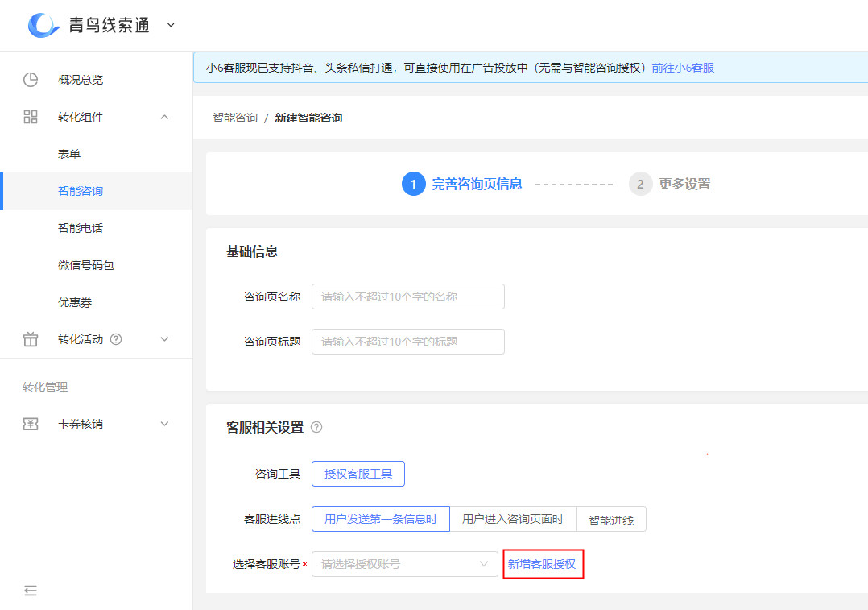
Task: Select 用户进入咨询页面时 as entry point
Action: coord(513,519)
